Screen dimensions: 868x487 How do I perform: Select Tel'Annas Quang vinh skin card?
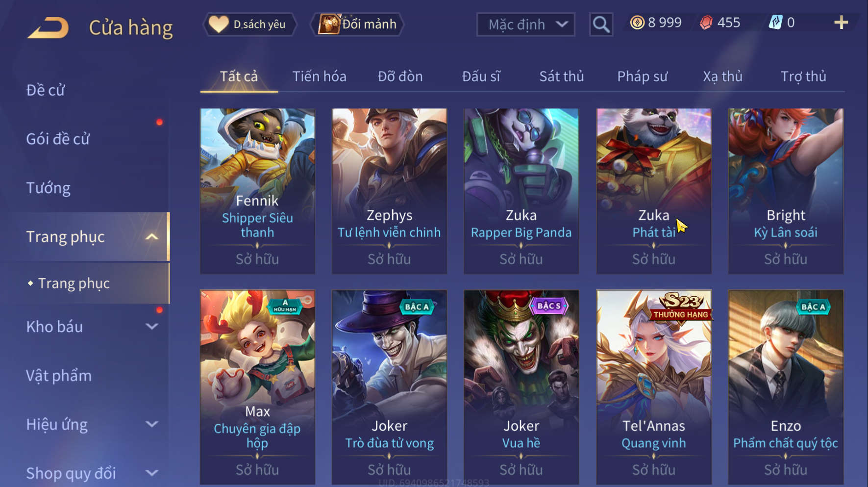[653, 387]
